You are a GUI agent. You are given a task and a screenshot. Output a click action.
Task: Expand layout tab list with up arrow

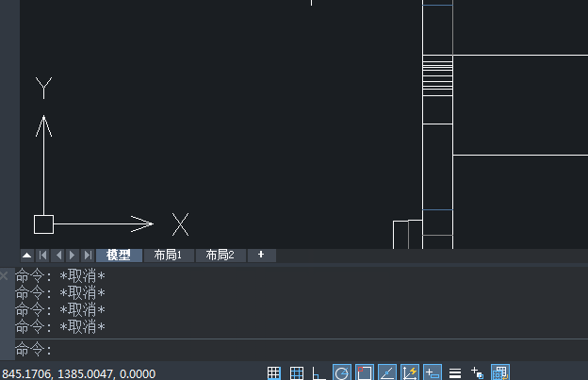pyautogui.click(x=26, y=255)
